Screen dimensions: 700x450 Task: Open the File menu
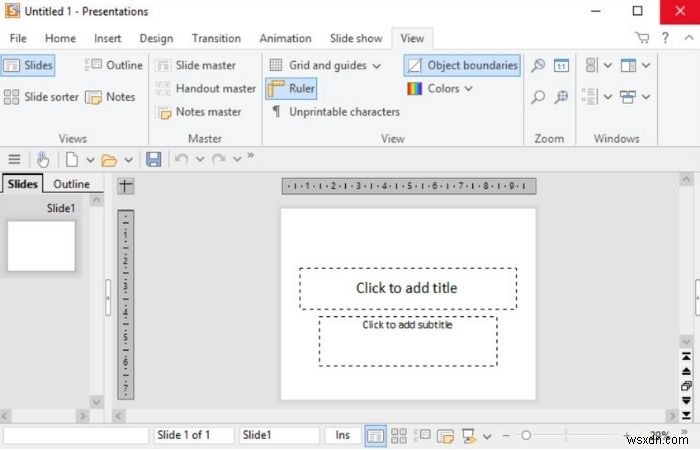point(18,38)
